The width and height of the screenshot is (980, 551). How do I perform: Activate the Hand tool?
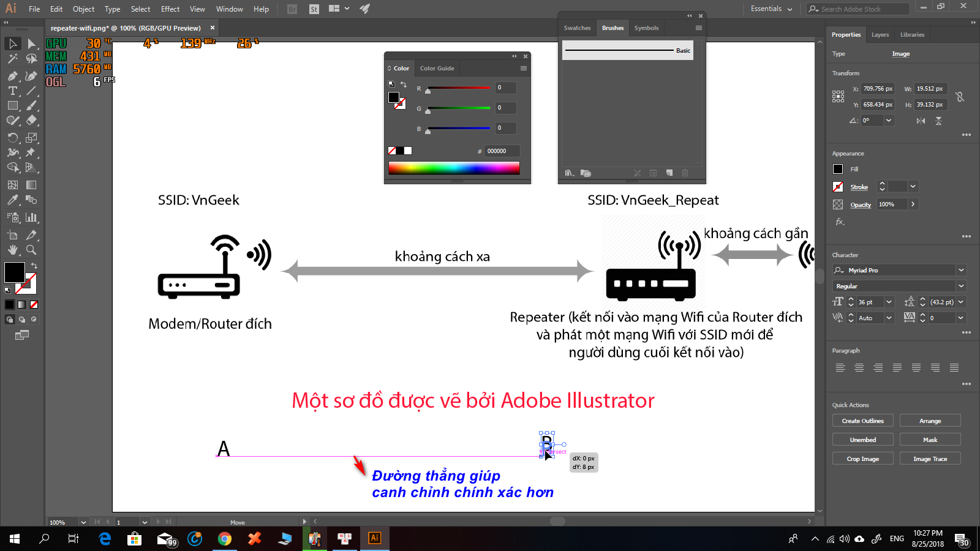pos(12,250)
